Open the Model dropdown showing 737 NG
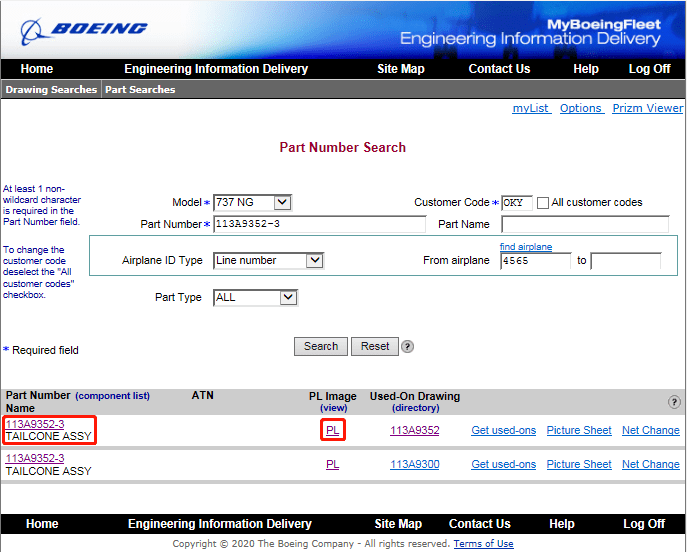Viewport: 687px width, 552px height. (252, 202)
